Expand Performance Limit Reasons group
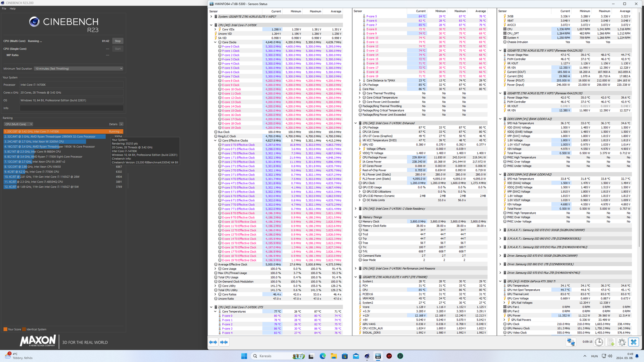Viewport: 644px width, 362px height. 356,268
